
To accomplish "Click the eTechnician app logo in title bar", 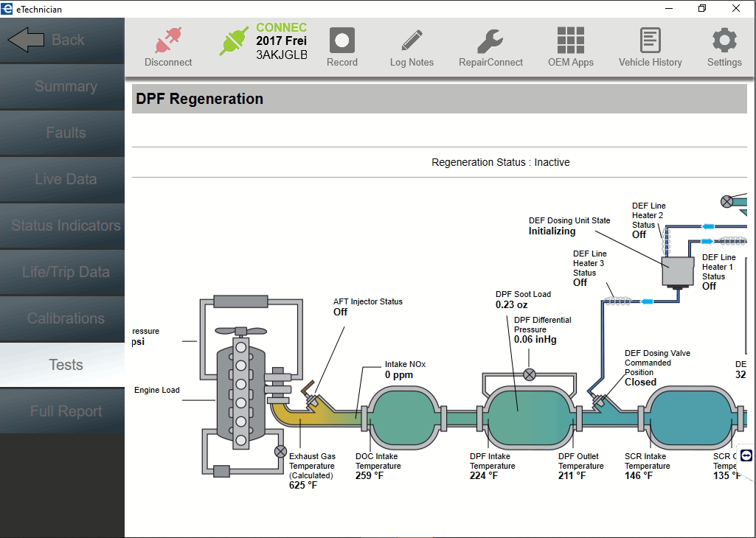I will [7, 9].
